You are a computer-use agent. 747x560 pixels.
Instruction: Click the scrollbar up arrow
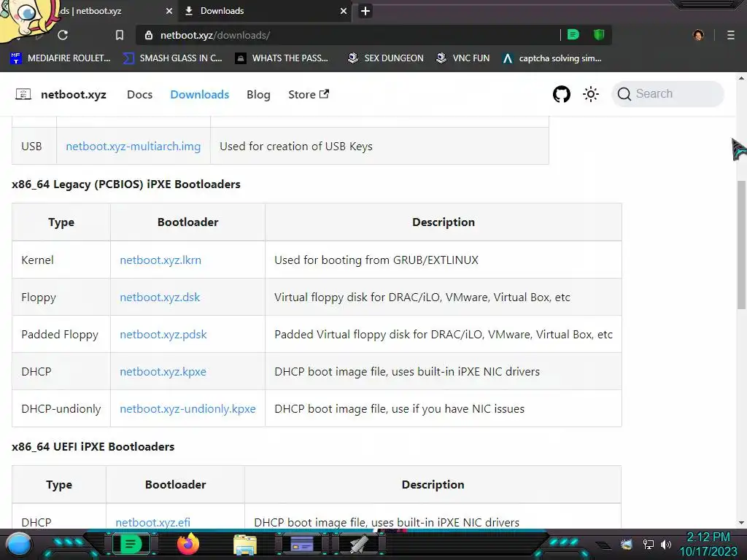tap(741, 77)
